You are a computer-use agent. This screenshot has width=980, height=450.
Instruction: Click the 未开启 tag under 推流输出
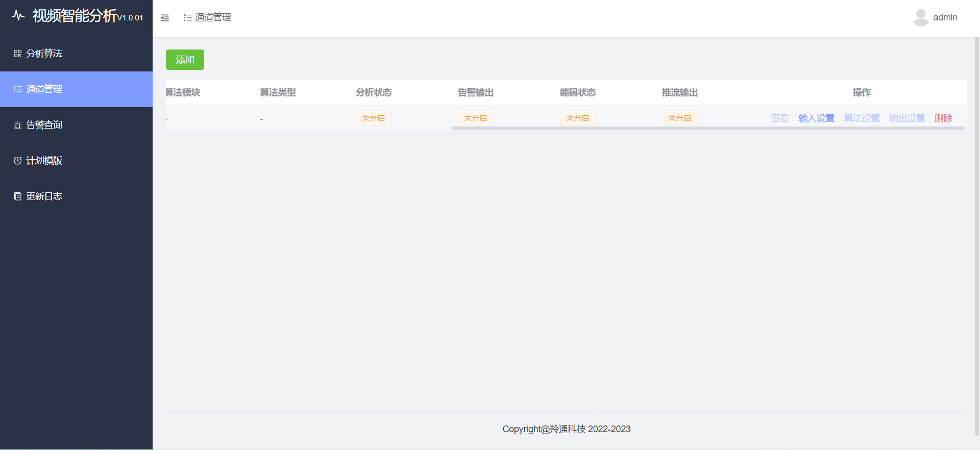pyautogui.click(x=680, y=118)
